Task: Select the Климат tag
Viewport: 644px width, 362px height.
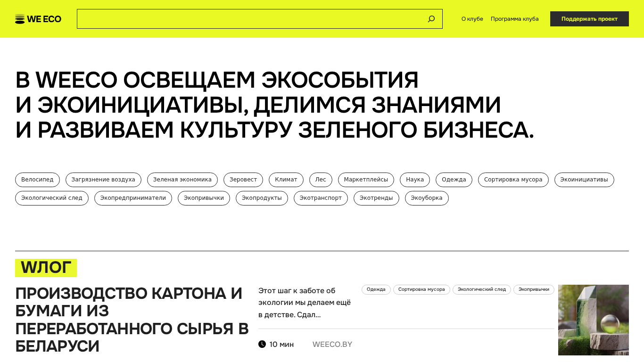Action: click(x=286, y=180)
